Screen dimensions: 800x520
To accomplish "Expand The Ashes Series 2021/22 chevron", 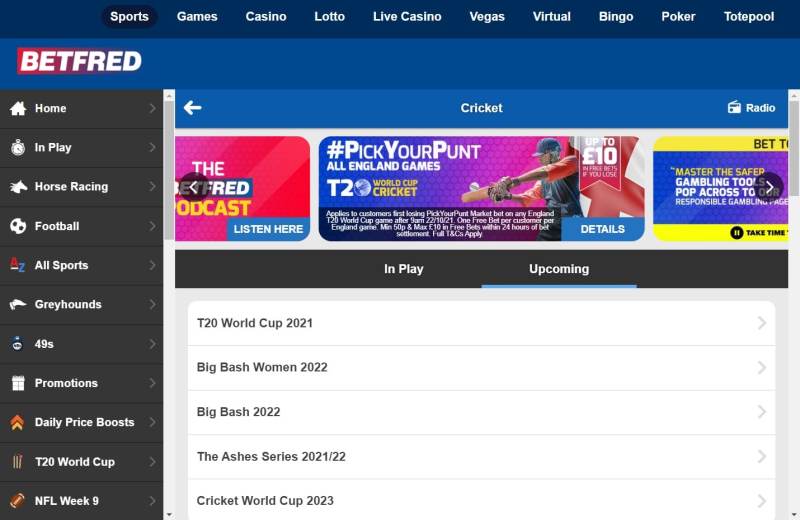I will click(x=761, y=456).
